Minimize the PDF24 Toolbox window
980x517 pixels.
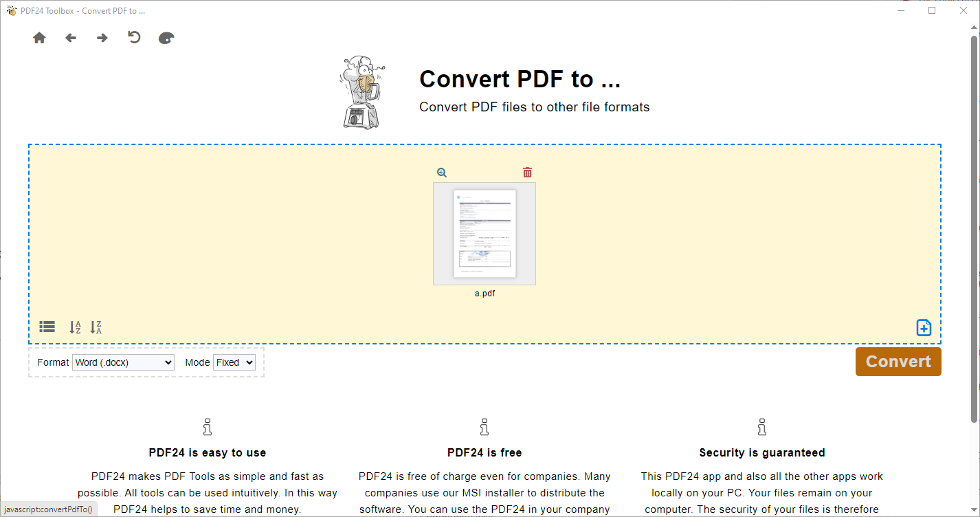click(x=901, y=10)
